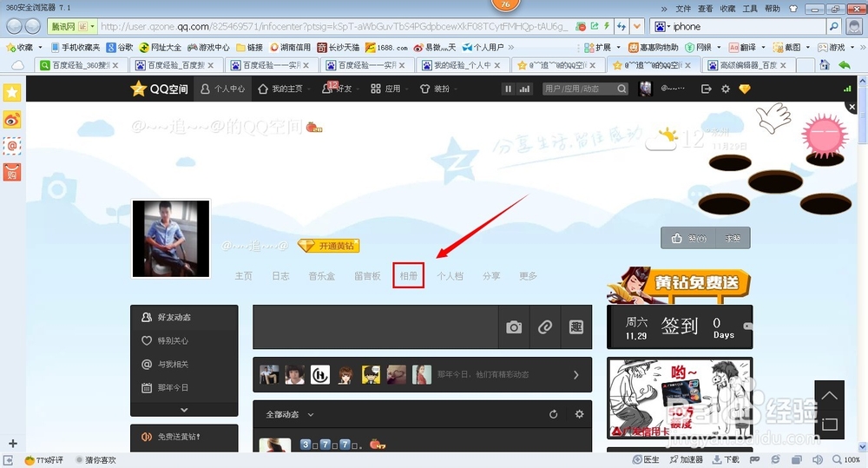The height and width of the screenshot is (468, 868).
Task: Open the 更多 more tab
Action: click(528, 276)
